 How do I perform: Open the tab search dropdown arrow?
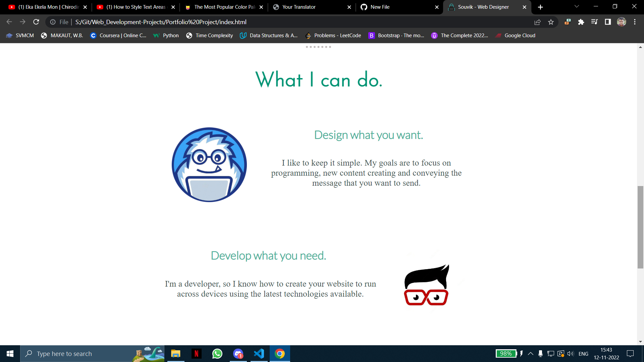(576, 6)
